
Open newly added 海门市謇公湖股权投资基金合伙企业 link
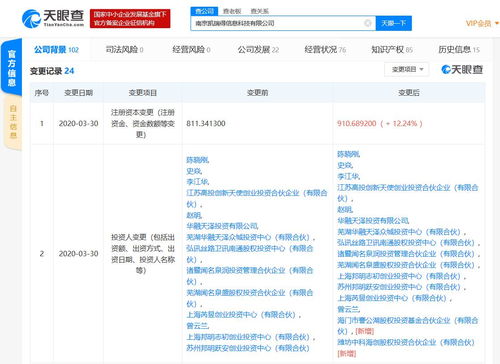[x=408, y=326]
